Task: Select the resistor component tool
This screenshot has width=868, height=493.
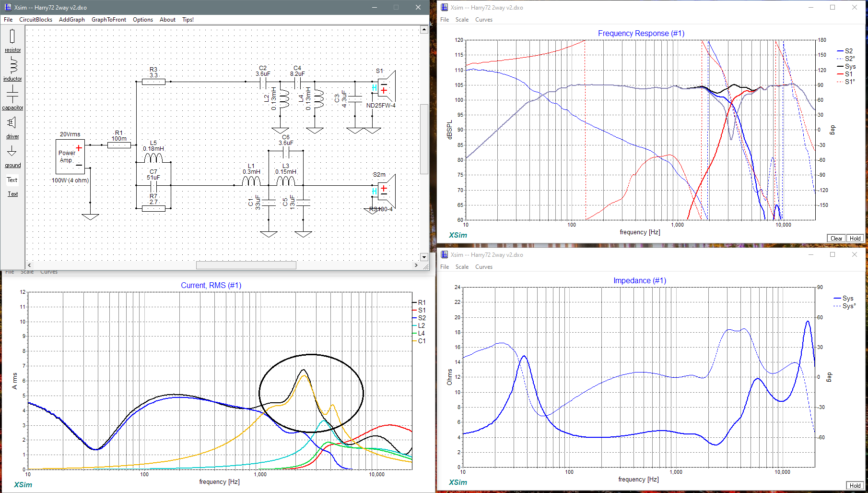Action: (12, 40)
